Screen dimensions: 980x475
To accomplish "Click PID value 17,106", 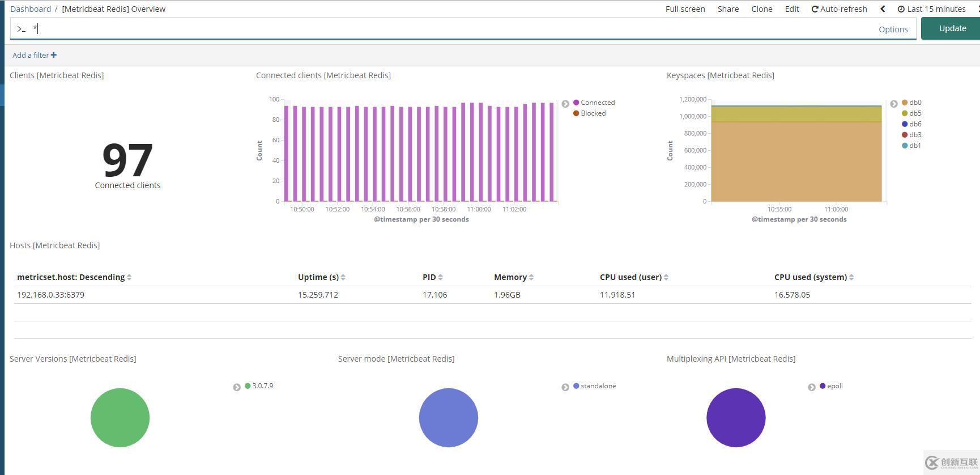I will pyautogui.click(x=434, y=295).
